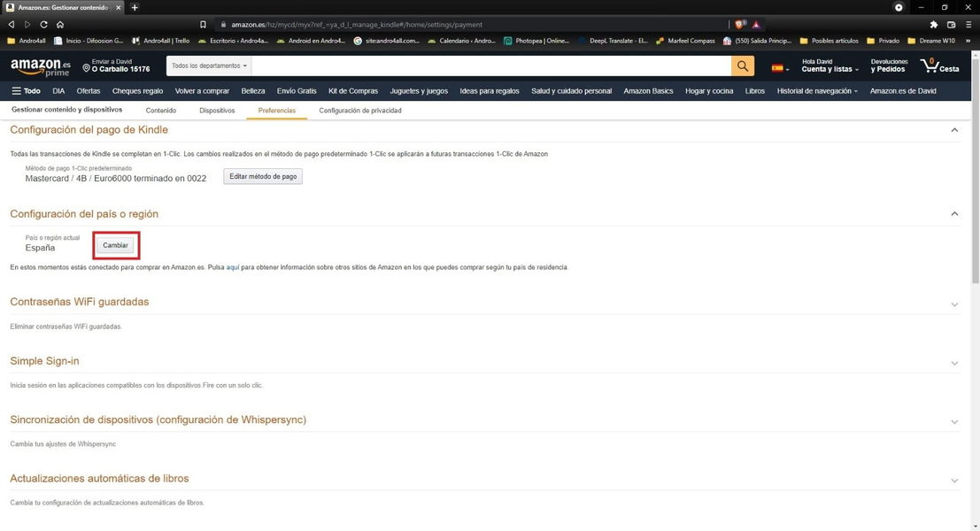The height and width of the screenshot is (531, 980).
Task: Open Devoluciones y Pedidos
Action: (x=889, y=65)
